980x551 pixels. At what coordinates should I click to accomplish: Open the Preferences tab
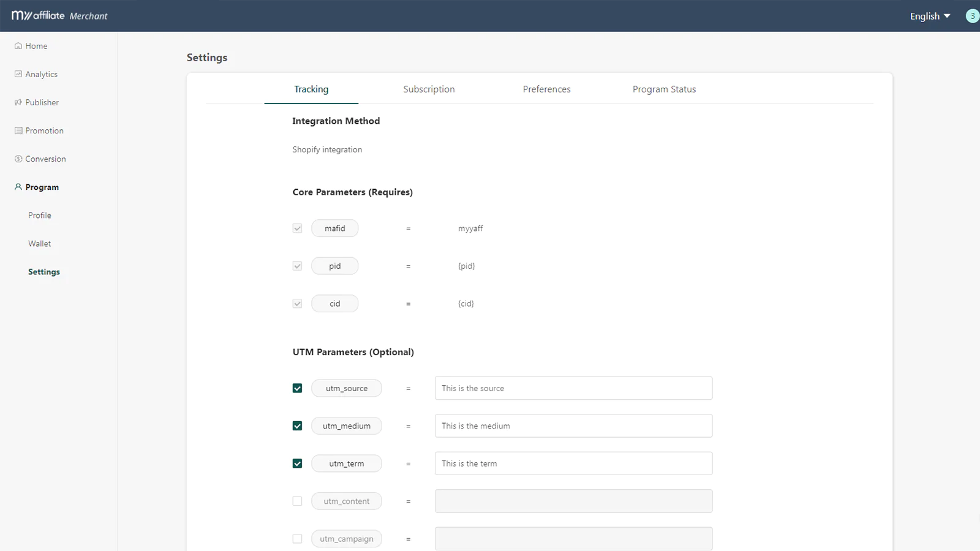click(x=546, y=89)
